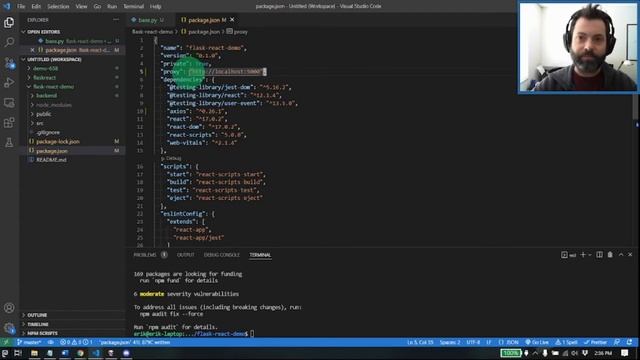Open the Explorer view in activity bar

coord(9,22)
